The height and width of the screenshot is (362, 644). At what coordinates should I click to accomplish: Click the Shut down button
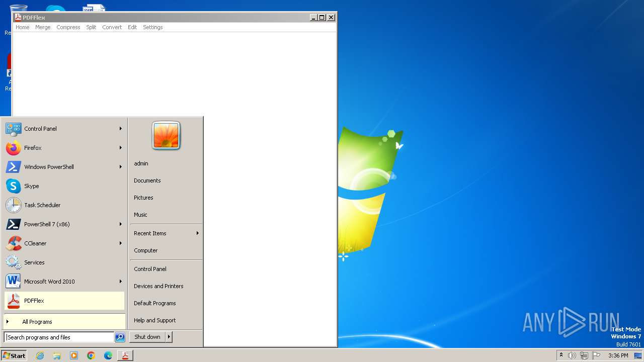(x=147, y=337)
